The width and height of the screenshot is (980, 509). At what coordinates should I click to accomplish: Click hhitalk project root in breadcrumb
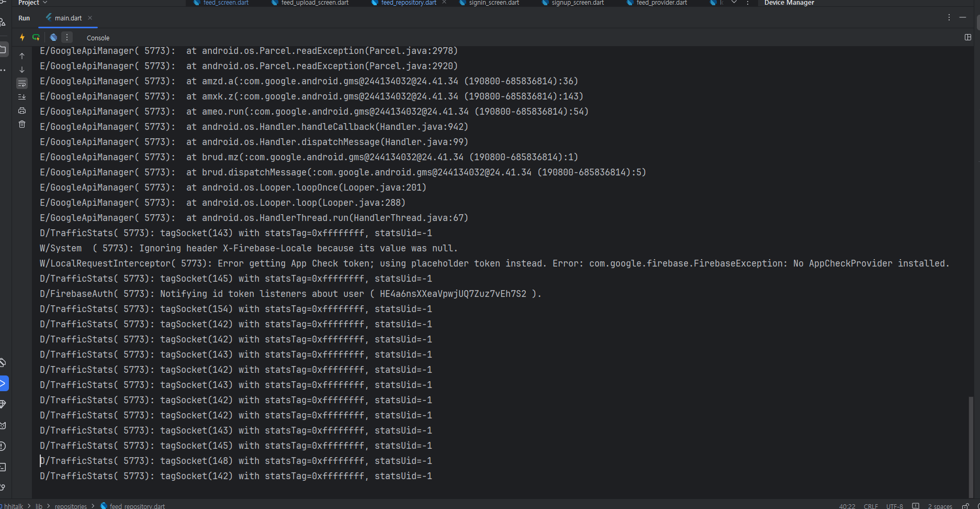click(x=13, y=506)
